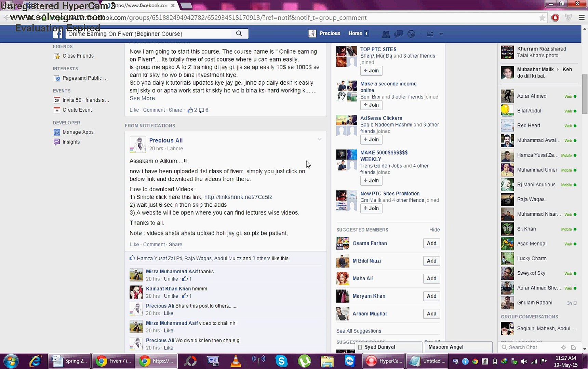
Task: Unlike Kainaat Khan Khan's hmmm comment
Action: pyautogui.click(x=171, y=296)
